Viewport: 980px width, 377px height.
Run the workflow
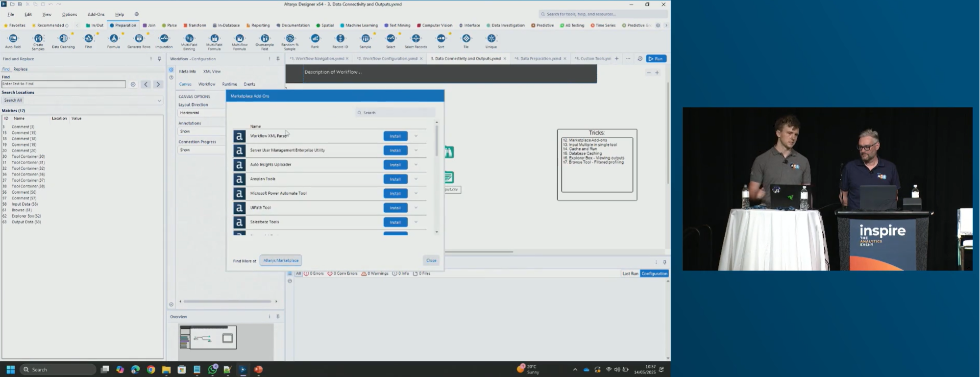656,59
